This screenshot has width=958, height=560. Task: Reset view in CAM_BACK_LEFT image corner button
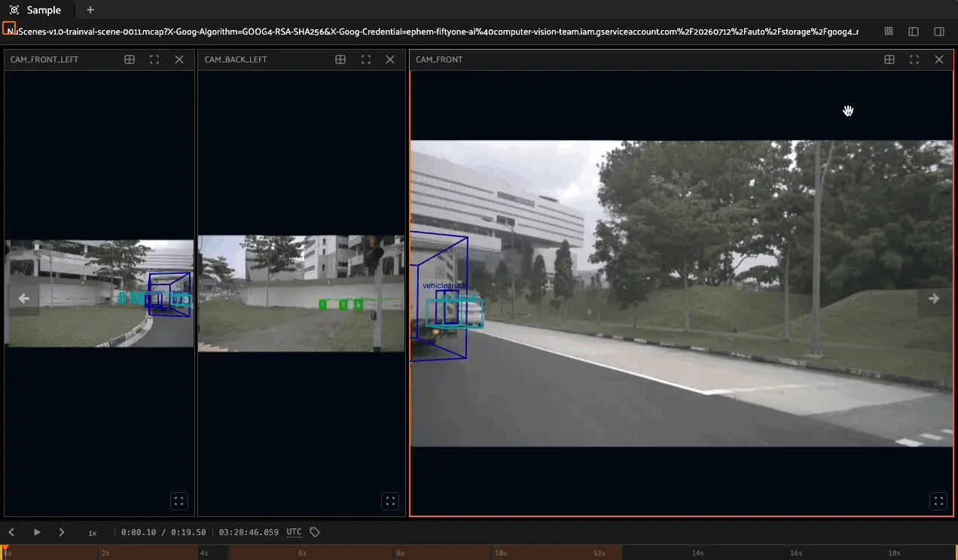pos(389,501)
